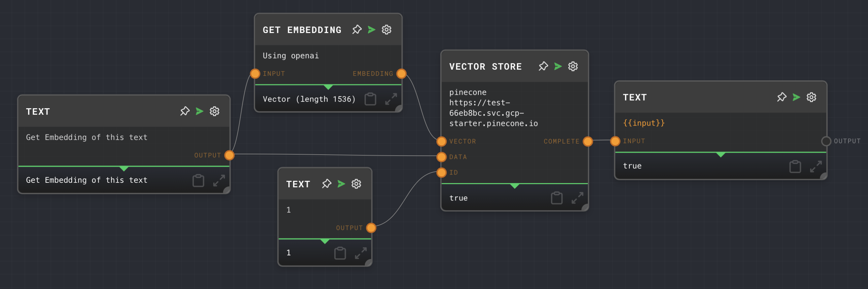Screen dimensions: 868x289
Task: Click the INPUT port of the {{input}} Text node
Action: pyautogui.click(x=615, y=141)
